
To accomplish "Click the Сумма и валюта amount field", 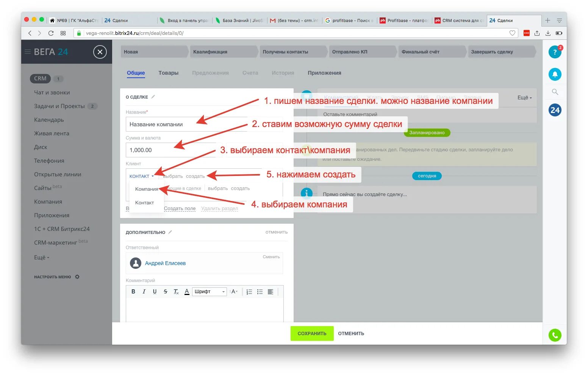I will (x=171, y=150).
